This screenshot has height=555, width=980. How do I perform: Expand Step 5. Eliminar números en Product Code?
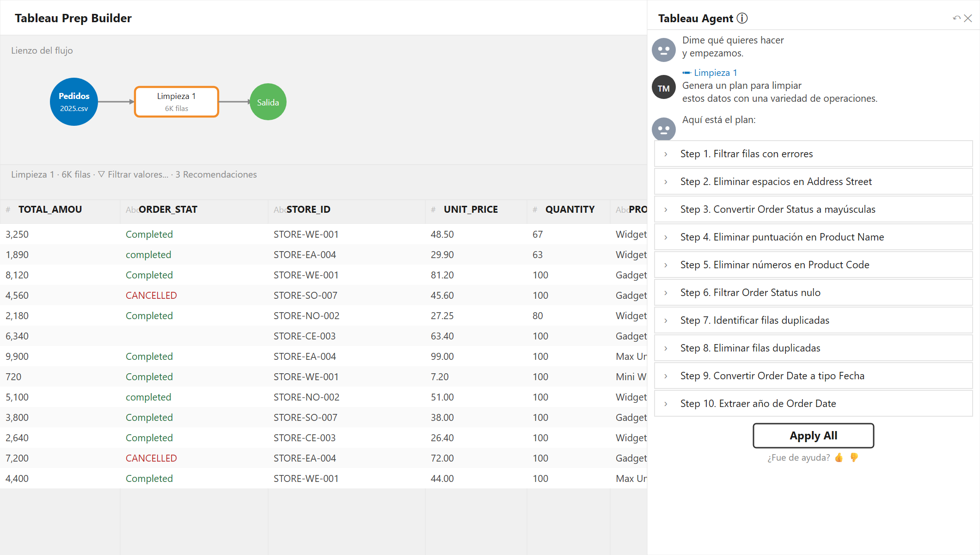(x=814, y=265)
